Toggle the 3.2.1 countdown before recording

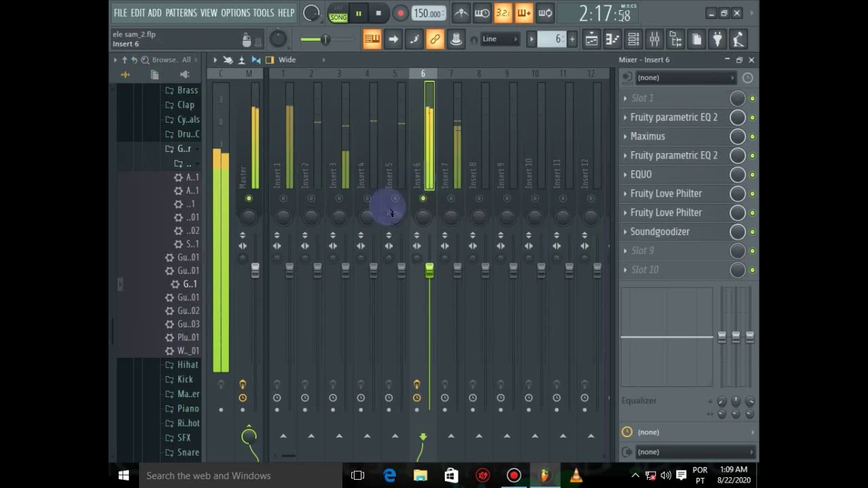[503, 13]
